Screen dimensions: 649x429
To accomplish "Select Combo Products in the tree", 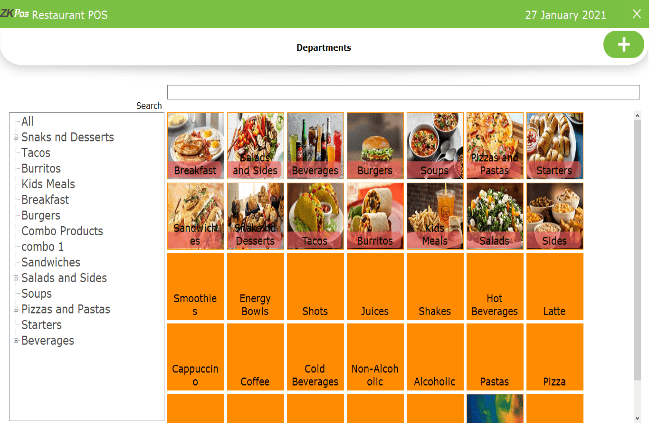I will pos(62,231).
